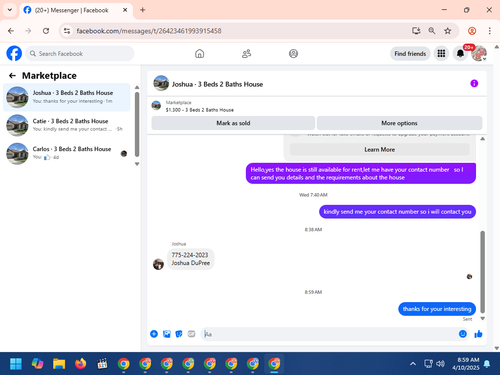The image size is (500, 375).
Task: Click the 775-224-2023 message bubble
Action: click(x=191, y=259)
